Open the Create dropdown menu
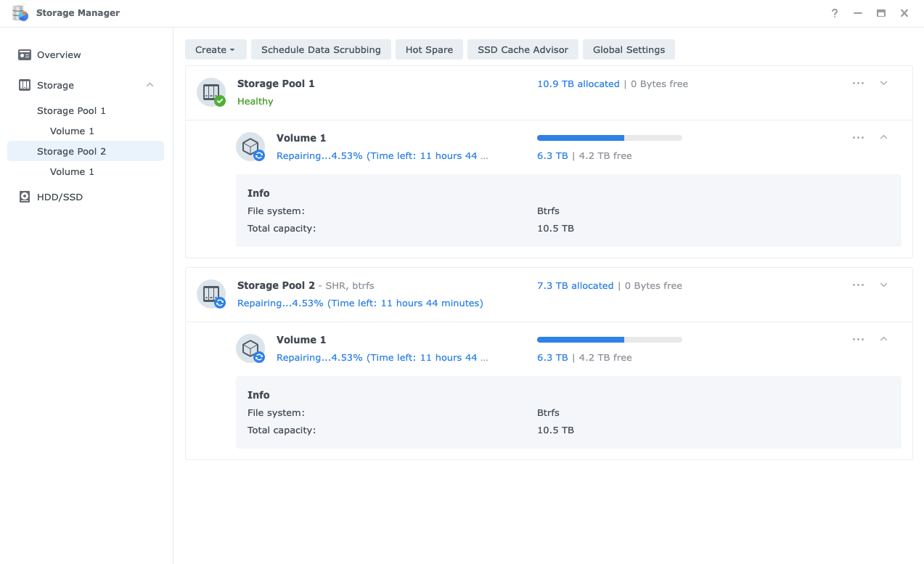The width and height of the screenshot is (924, 564). (x=215, y=49)
